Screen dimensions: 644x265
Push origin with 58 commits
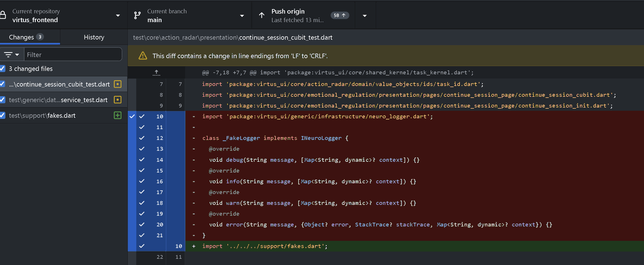click(x=303, y=15)
